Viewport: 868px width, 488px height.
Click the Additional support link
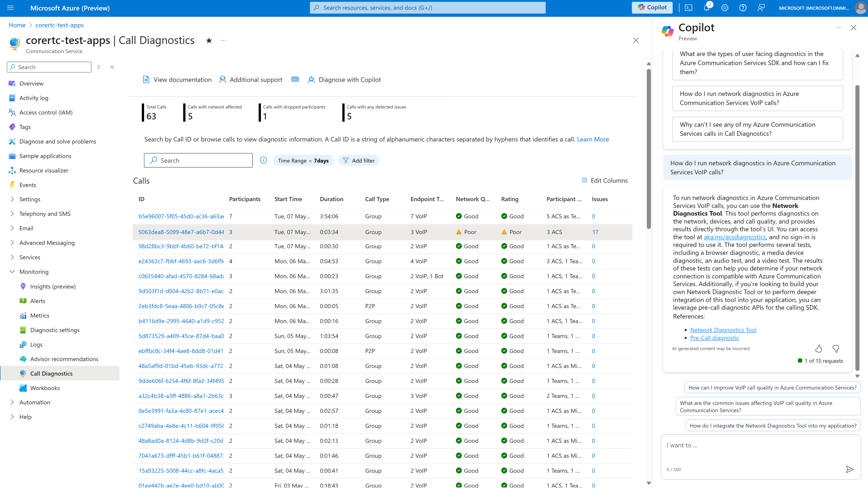tap(251, 79)
